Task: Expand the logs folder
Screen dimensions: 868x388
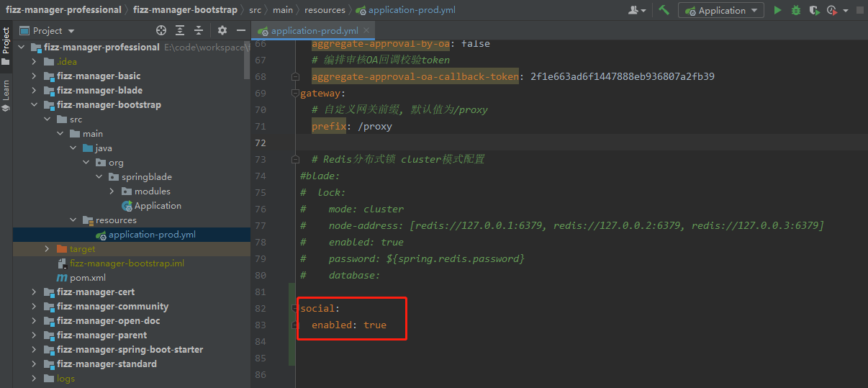Action: (x=34, y=379)
